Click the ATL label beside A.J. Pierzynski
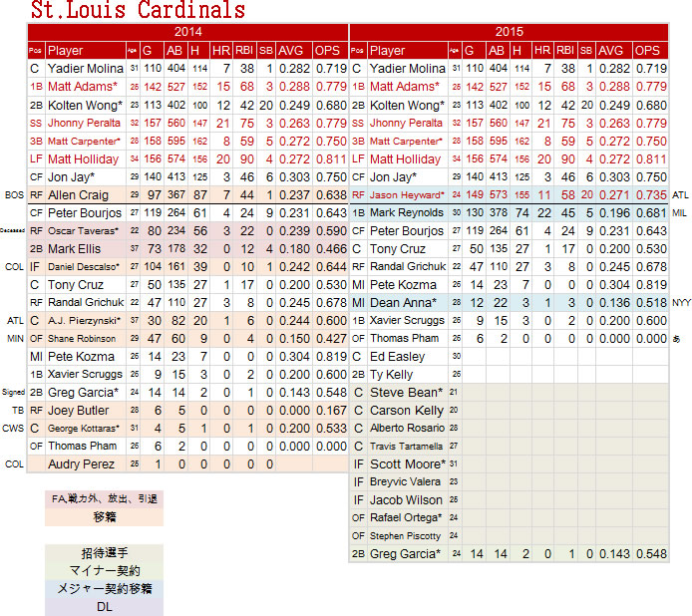Screen dimensions: 692x616 (15, 321)
